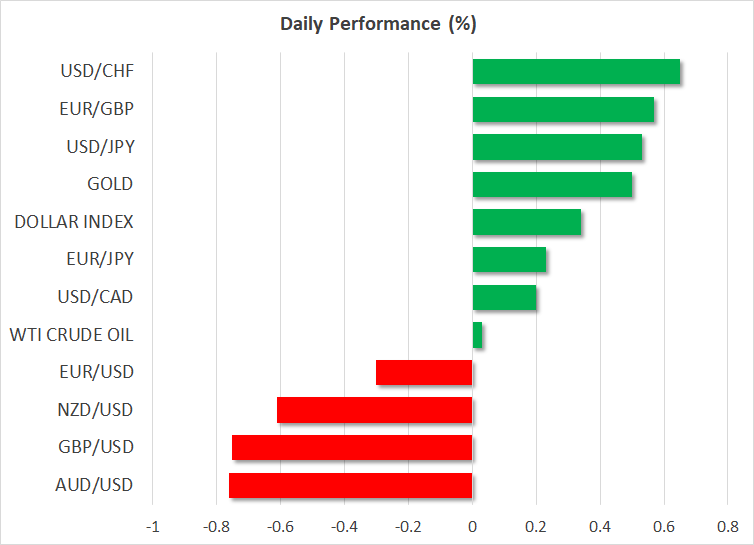Select the green USD/CHF bar
The width and height of the screenshot is (754, 545).
coord(576,72)
